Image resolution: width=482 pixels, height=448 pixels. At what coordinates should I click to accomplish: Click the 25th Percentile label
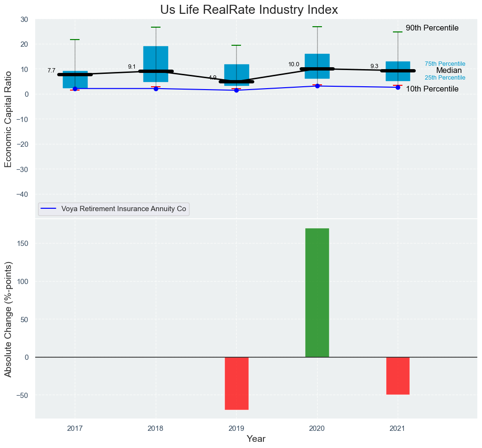pyautogui.click(x=445, y=78)
